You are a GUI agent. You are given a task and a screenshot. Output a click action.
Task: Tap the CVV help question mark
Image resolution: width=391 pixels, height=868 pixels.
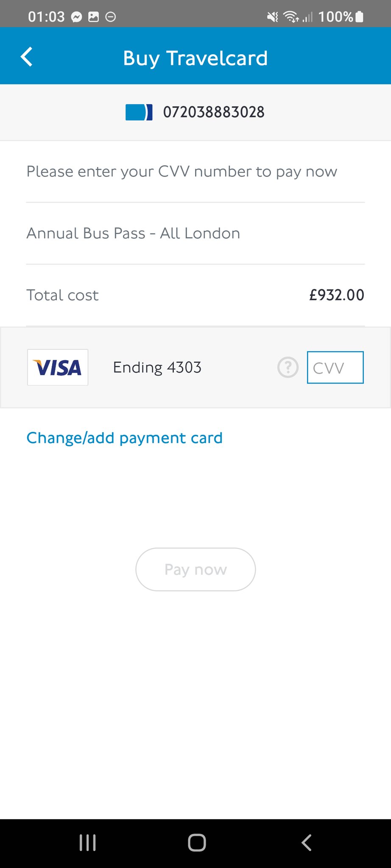[x=288, y=367]
